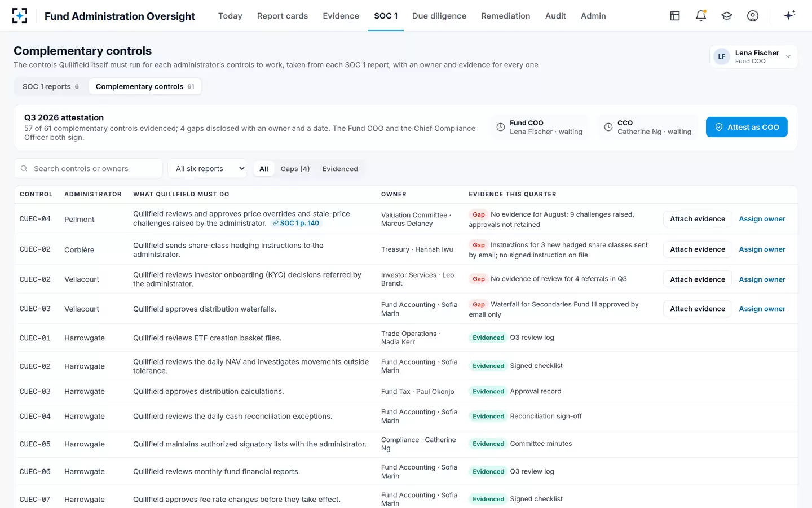Click the Trade Operations · Nadia Kerr owner
The image size is (812, 508).
pos(411,338)
